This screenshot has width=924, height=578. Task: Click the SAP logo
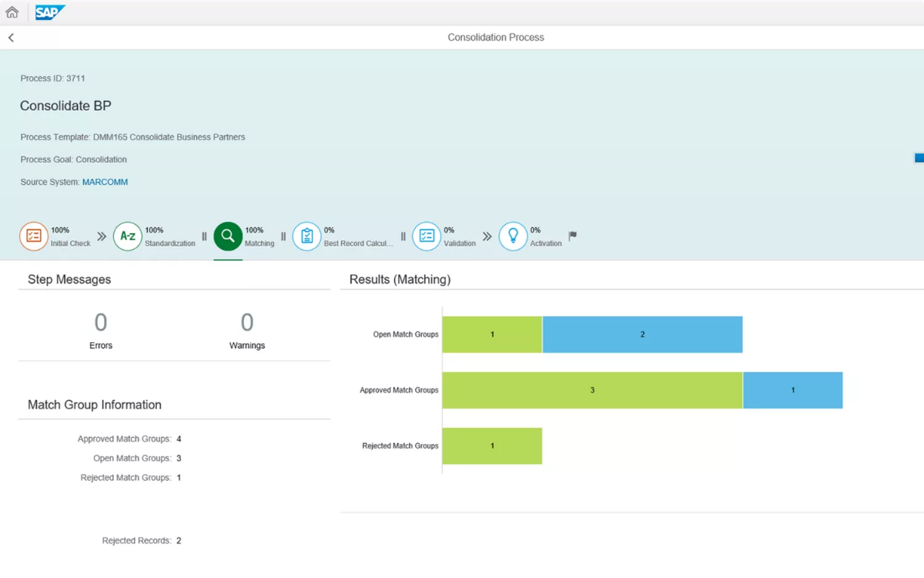click(50, 12)
